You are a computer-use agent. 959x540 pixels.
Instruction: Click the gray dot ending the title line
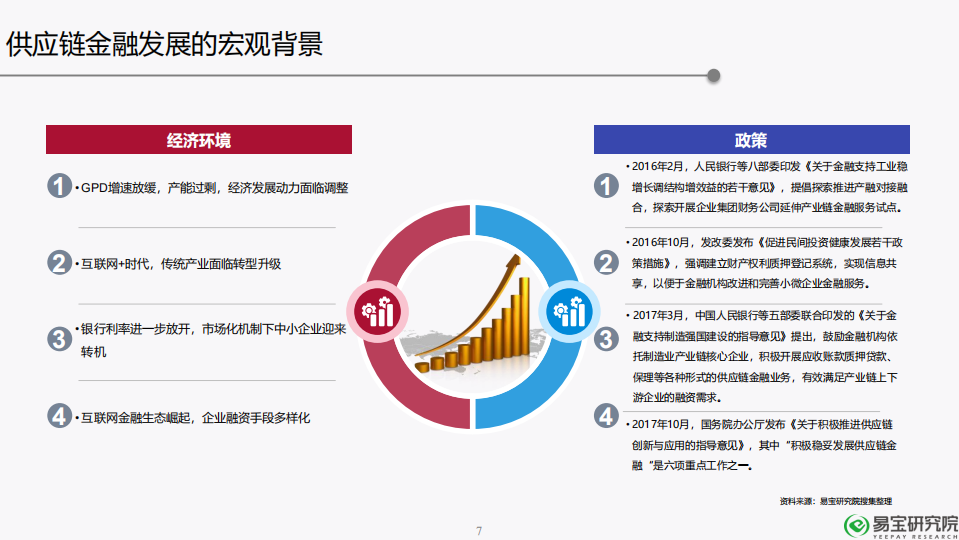[713, 76]
